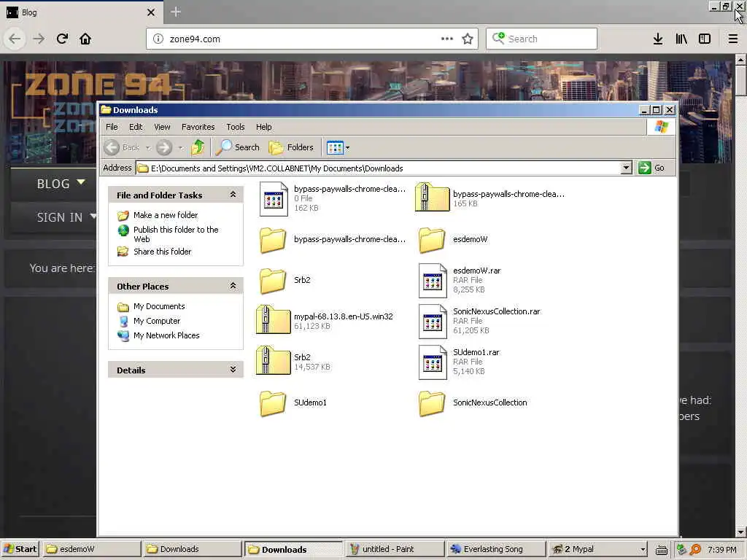Collapse Other Places panel
Screen dimensions: 747x560
tap(233, 286)
